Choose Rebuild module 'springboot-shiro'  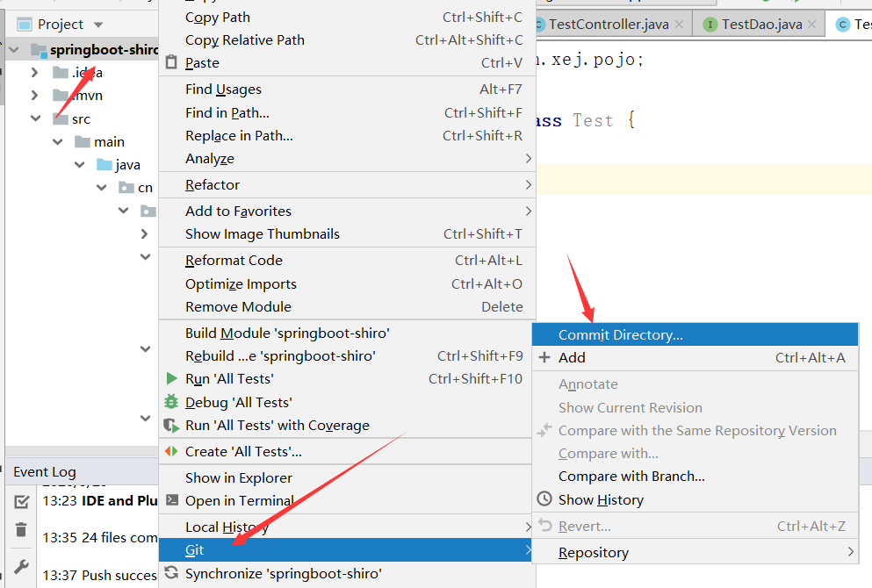point(347,355)
